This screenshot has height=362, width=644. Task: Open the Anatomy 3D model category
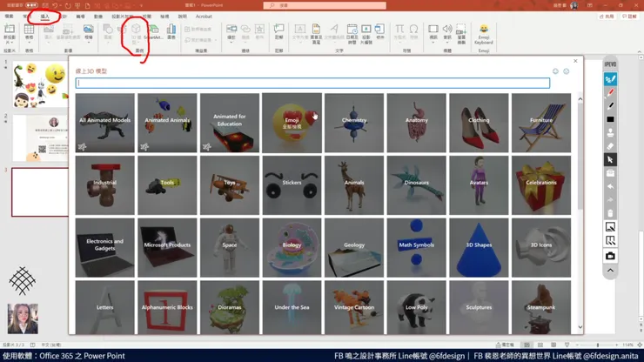(x=417, y=123)
